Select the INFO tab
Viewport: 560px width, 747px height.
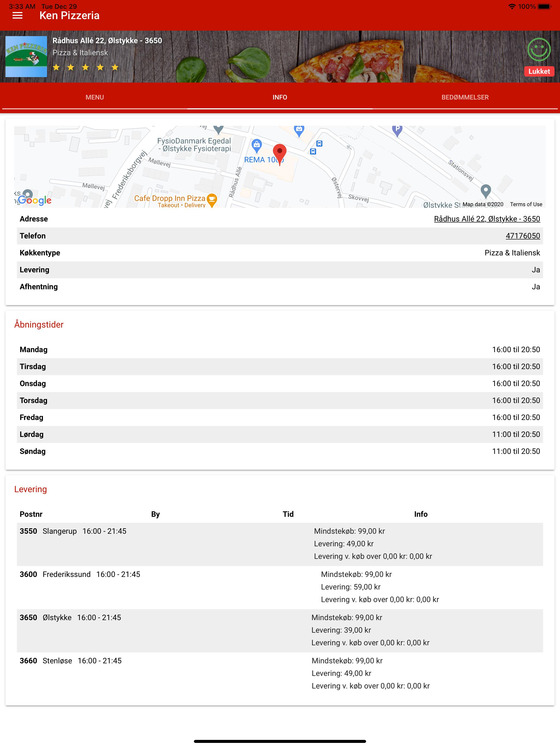click(280, 97)
